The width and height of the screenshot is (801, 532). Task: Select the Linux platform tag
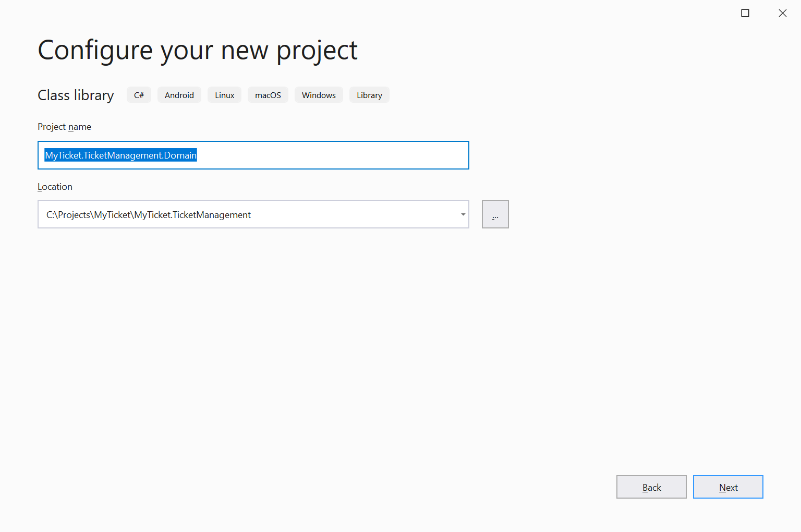[x=224, y=95]
